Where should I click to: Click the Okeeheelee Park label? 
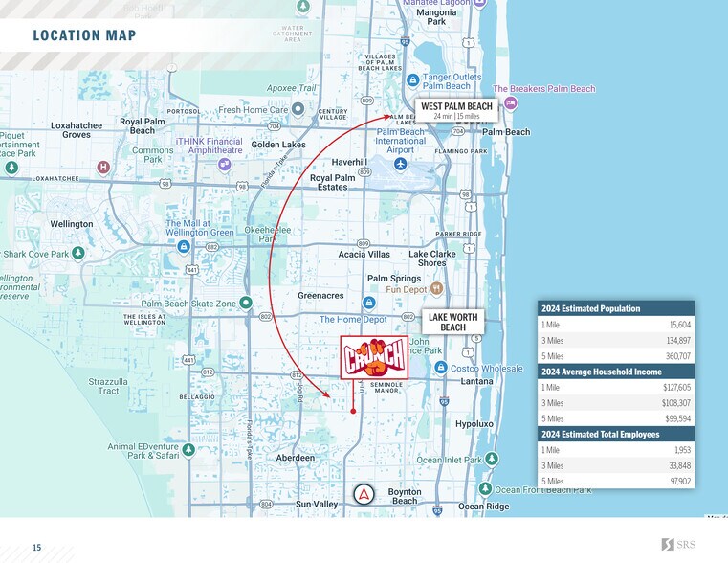[268, 235]
